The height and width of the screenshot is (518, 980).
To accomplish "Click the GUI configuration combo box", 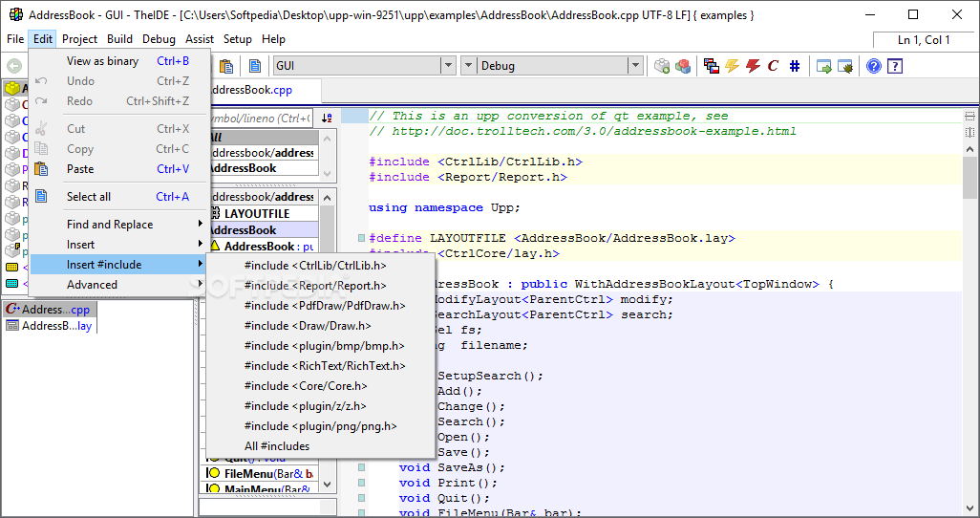I will point(364,66).
